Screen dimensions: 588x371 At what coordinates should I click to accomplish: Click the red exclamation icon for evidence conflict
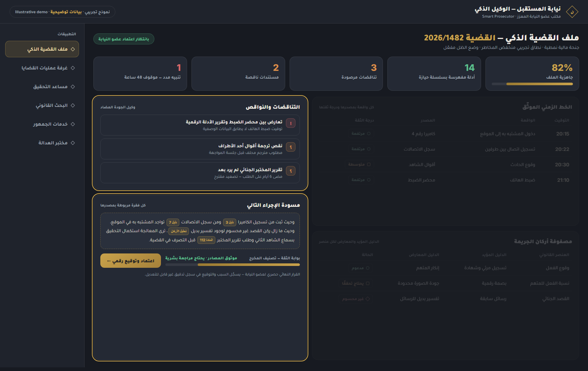click(x=291, y=123)
